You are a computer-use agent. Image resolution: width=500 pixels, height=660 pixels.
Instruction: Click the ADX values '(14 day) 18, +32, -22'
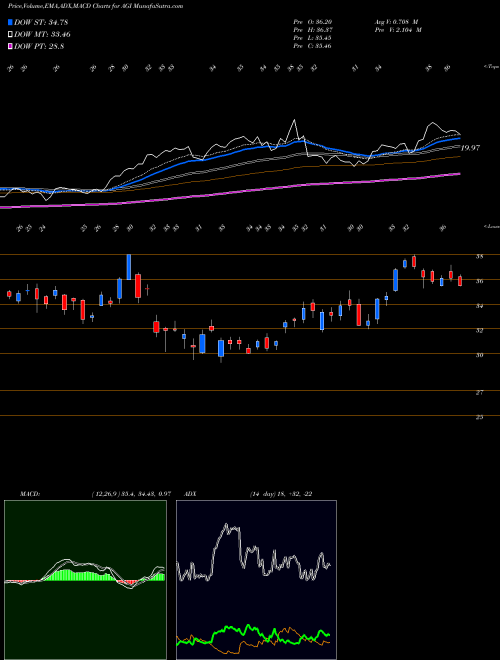pos(281,494)
